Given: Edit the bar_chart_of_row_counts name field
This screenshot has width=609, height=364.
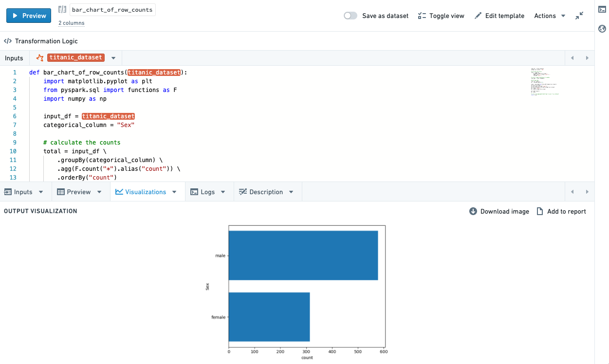Looking at the screenshot, I should pyautogui.click(x=112, y=10).
